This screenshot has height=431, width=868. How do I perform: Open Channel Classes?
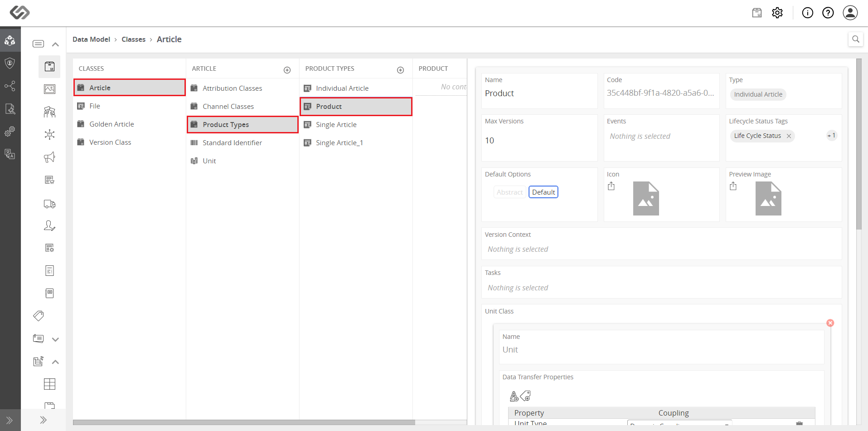point(242,106)
